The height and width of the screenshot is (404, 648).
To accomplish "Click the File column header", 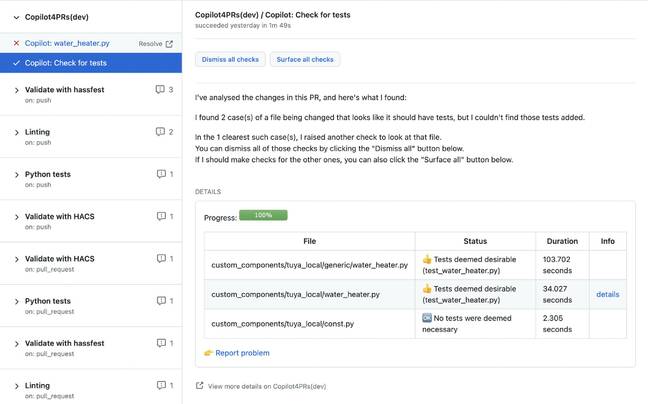I will tap(310, 241).
